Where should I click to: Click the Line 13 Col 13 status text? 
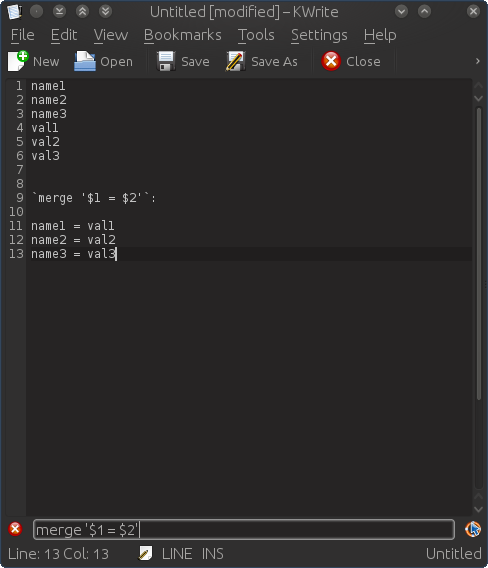pos(58,554)
